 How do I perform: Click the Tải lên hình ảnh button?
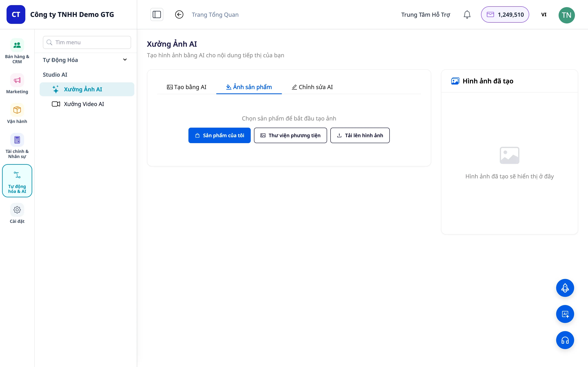point(360,135)
